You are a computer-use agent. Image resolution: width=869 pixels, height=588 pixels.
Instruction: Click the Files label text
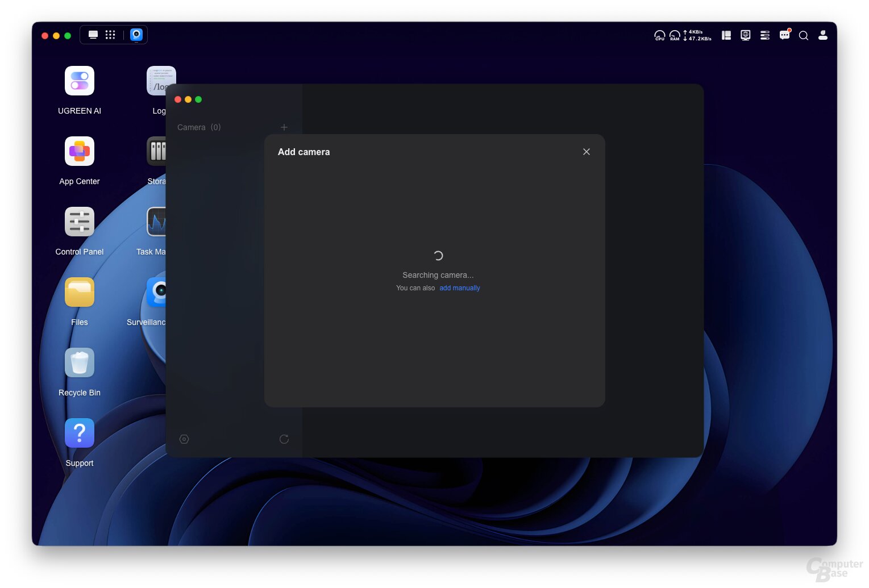click(x=80, y=322)
